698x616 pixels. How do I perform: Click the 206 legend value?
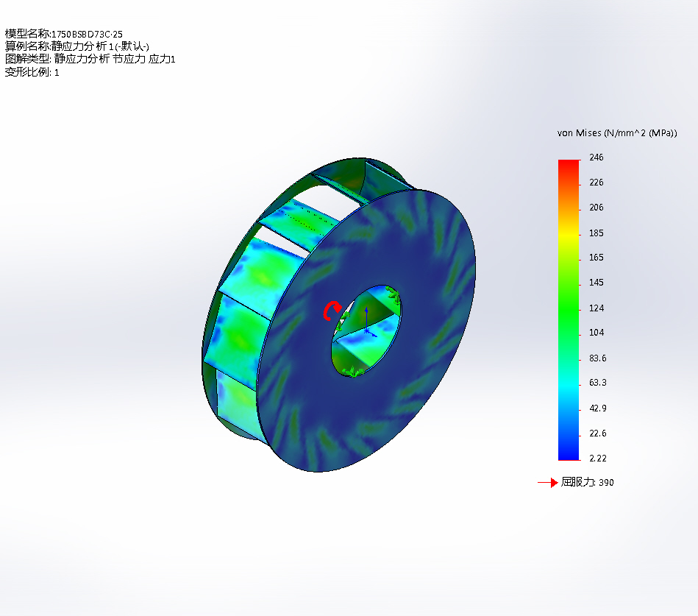tap(596, 208)
